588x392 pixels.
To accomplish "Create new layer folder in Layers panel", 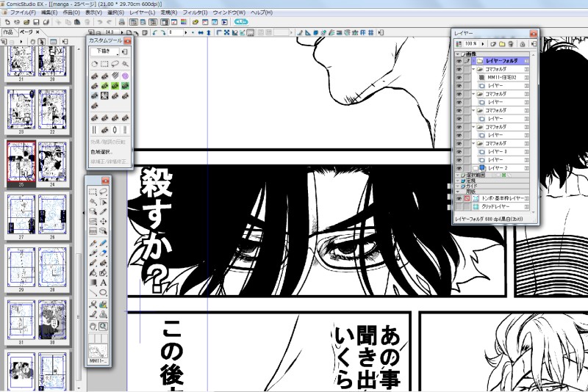I will (x=502, y=44).
